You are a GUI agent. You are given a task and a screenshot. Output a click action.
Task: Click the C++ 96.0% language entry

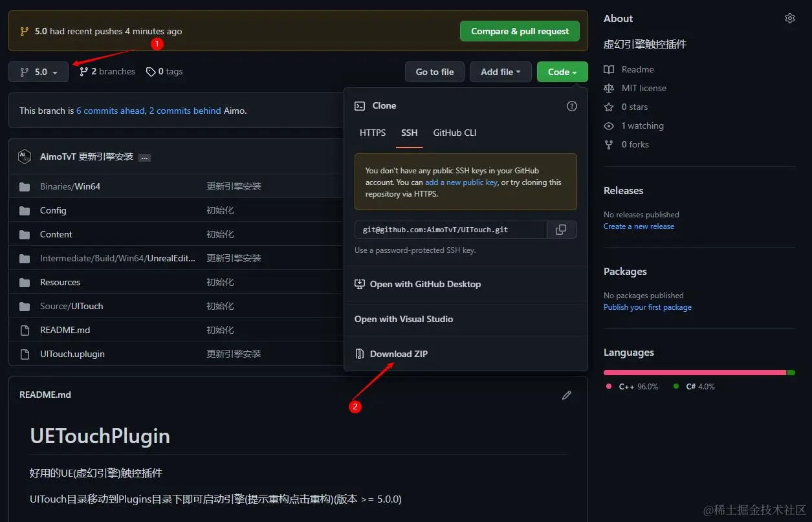click(632, 387)
